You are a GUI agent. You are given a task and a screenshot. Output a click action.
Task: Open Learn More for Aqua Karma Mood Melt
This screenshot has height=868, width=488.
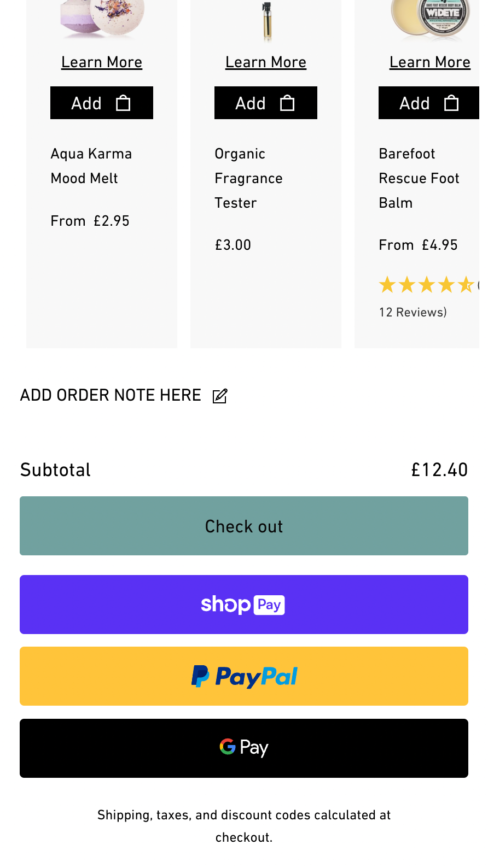(102, 62)
